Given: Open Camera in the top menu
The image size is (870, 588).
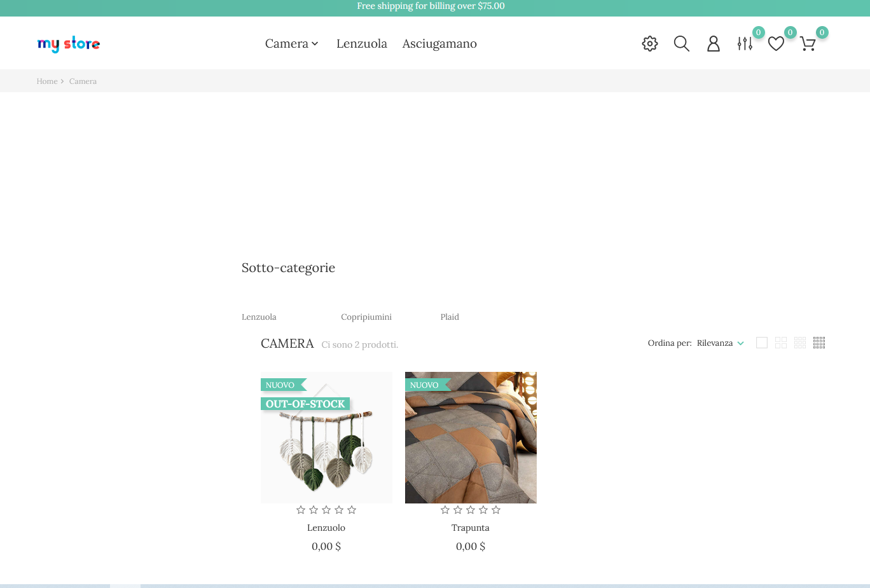Looking at the screenshot, I should pos(287,44).
